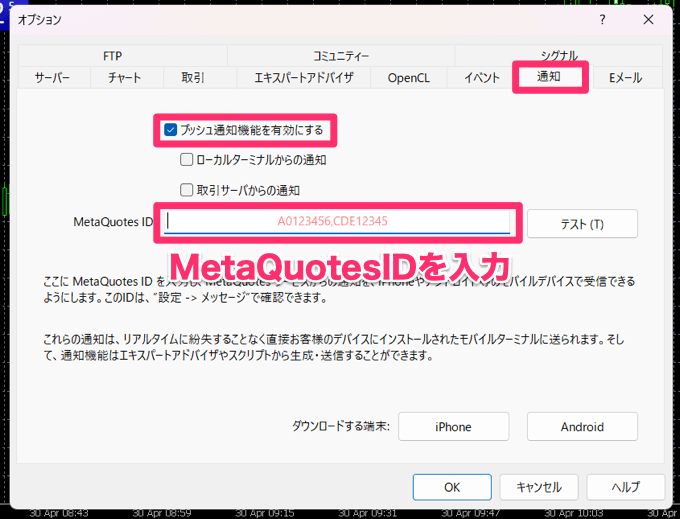Viewport: 680px width, 519px height.
Task: Open the Eメール tab
Action: (x=626, y=78)
